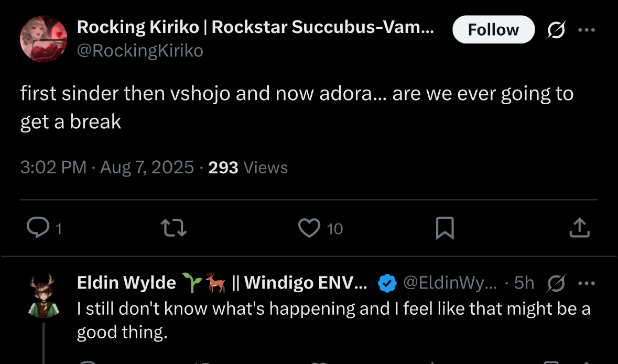View the 293 Views analytics
Screen dimensions: 618x364
point(248,168)
